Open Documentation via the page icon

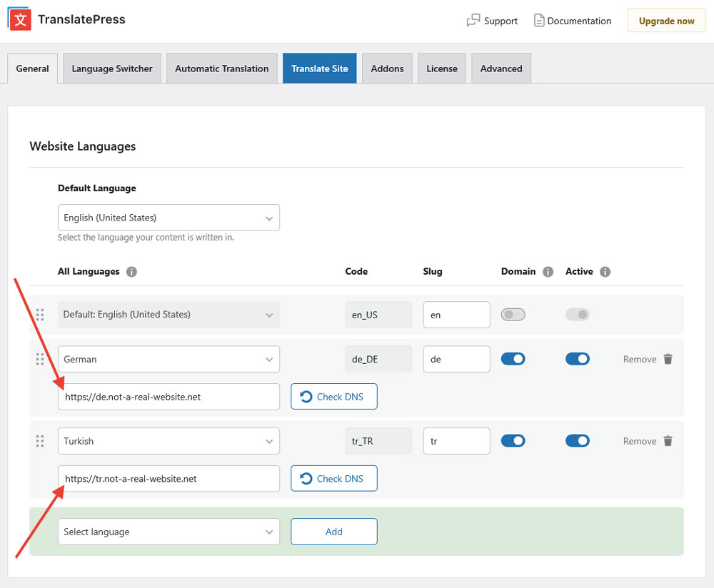tap(538, 21)
